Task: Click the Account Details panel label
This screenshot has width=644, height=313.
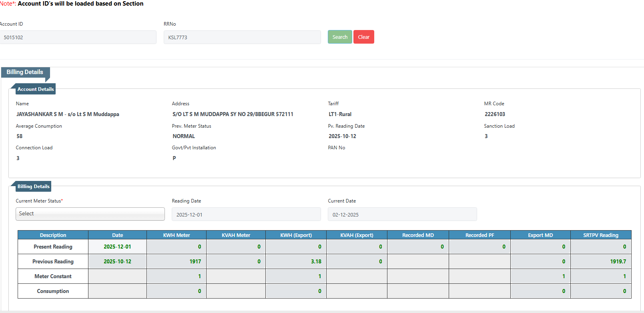Action: 35,89
